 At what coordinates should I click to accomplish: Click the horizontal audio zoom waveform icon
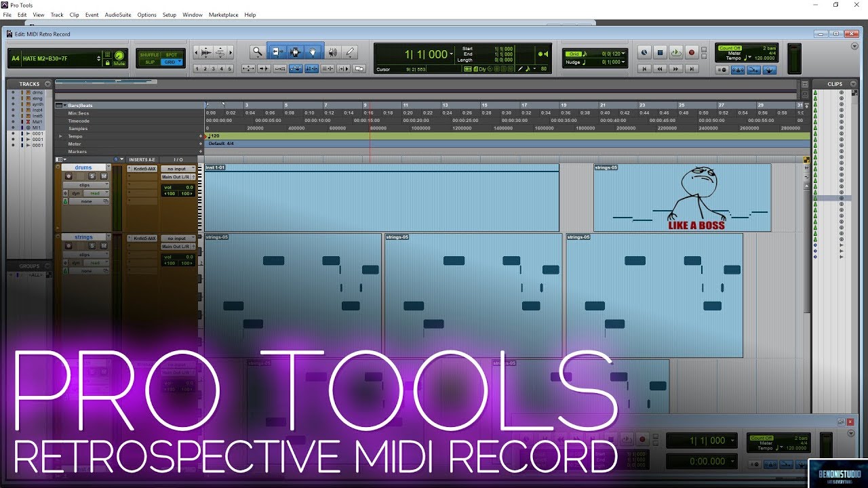coord(205,52)
